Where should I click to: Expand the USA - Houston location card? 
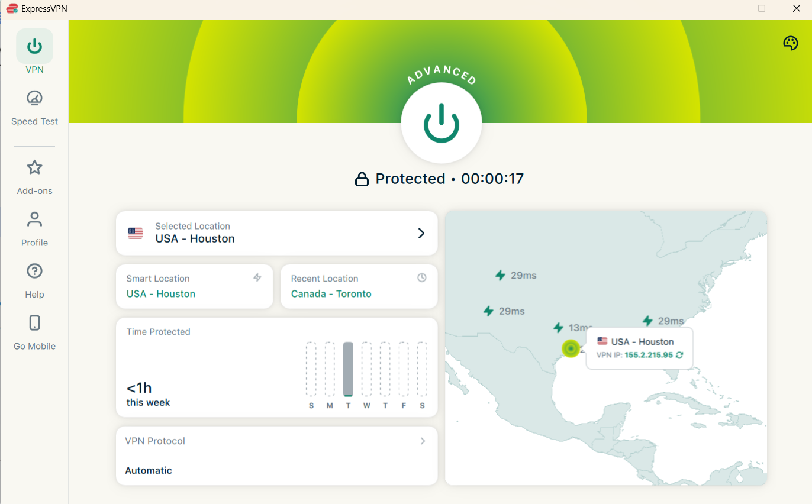tap(276, 233)
